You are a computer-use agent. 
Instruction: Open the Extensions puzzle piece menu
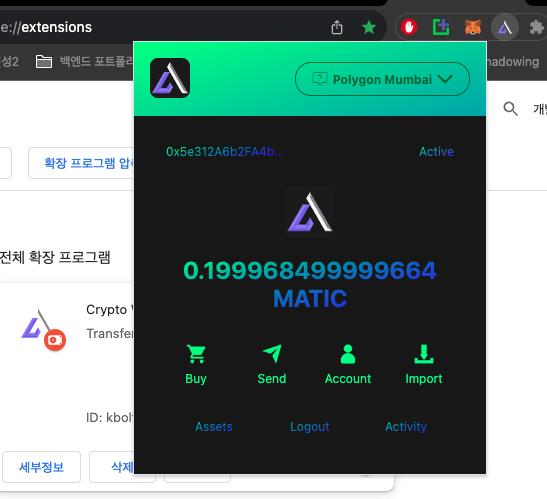tap(536, 27)
